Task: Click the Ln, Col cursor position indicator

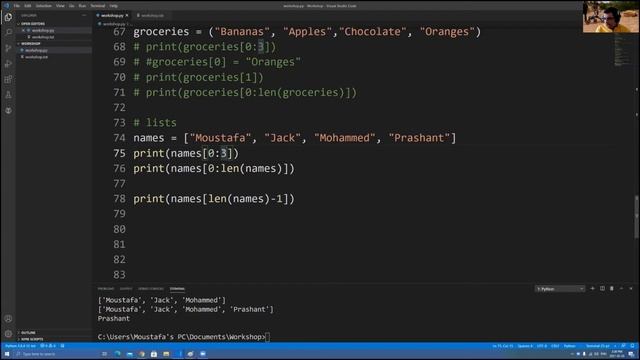Action: 502,346
